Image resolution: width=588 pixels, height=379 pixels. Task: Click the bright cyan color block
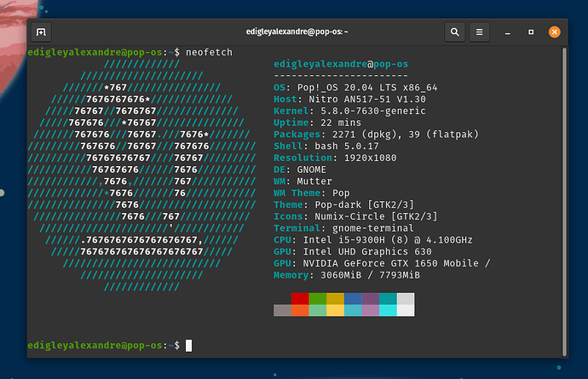(388, 310)
